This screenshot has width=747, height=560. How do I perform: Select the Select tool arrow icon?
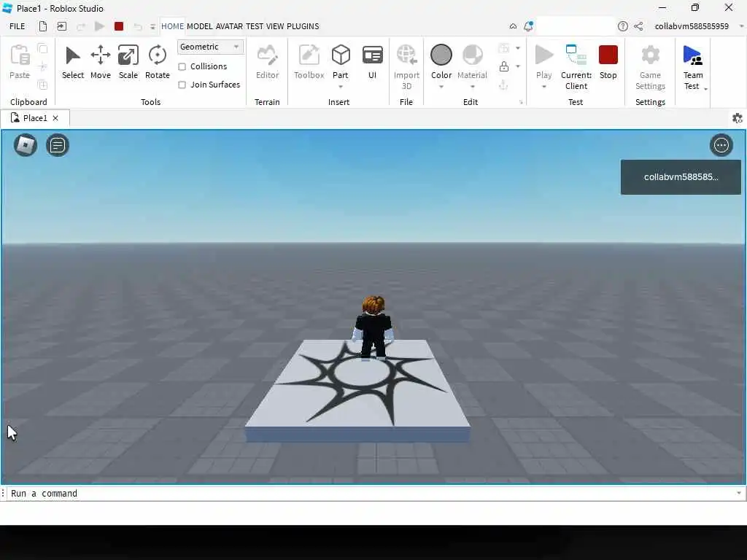72,55
